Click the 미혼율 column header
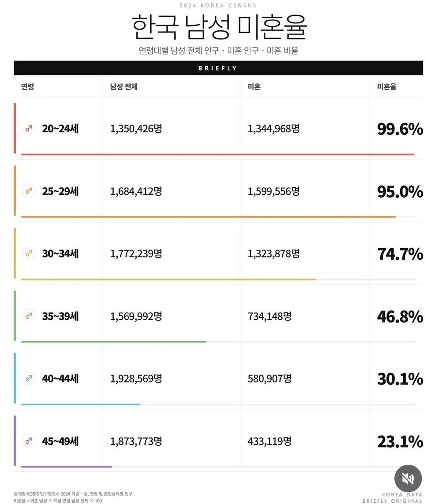 pos(387,87)
